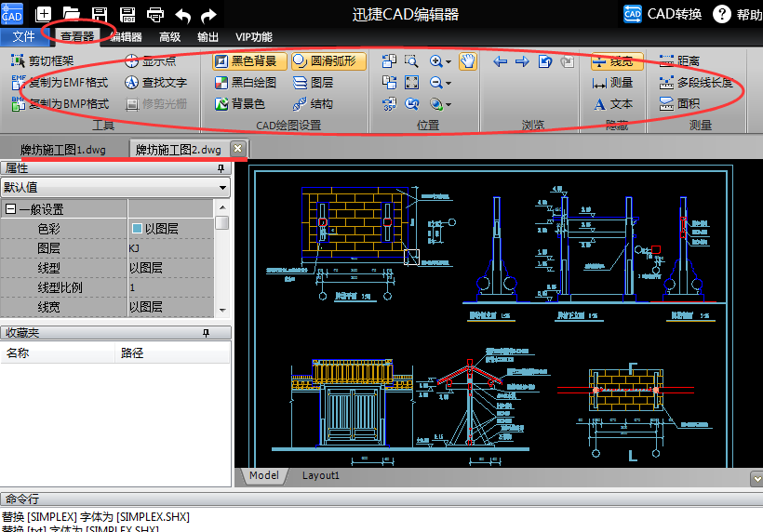The image size is (763, 532).
Task: Activate the hand pan tool
Action: tap(467, 61)
